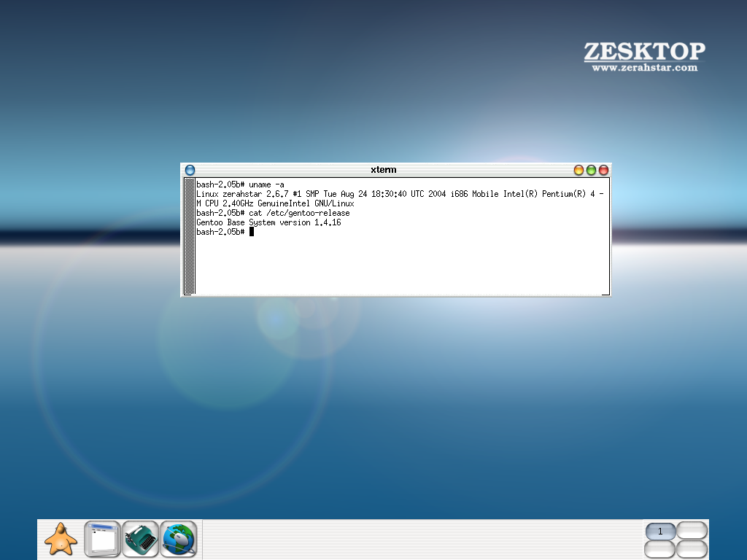Screen dimensions: 747x560
Task: Click the xterm title bar text
Action: click(384, 169)
